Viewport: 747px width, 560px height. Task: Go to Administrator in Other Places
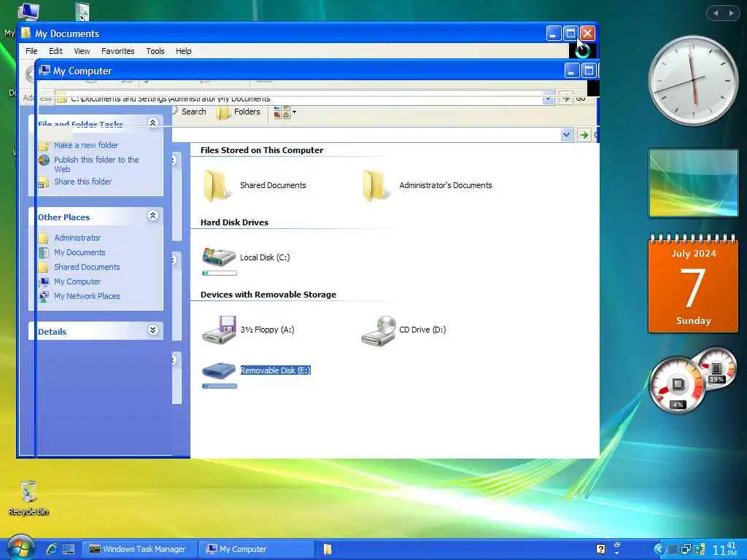(x=77, y=238)
